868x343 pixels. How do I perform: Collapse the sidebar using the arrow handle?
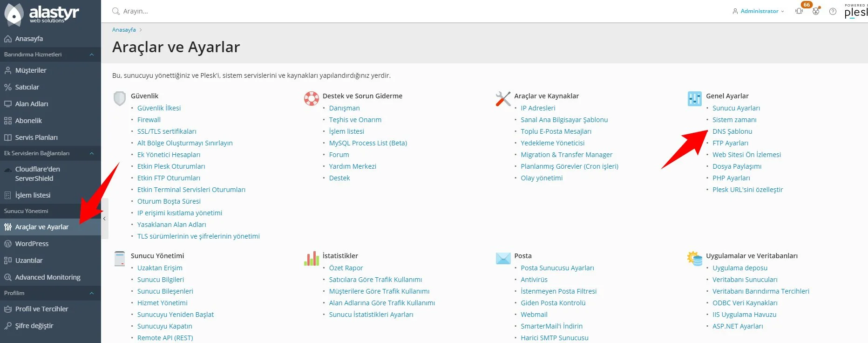tap(105, 219)
